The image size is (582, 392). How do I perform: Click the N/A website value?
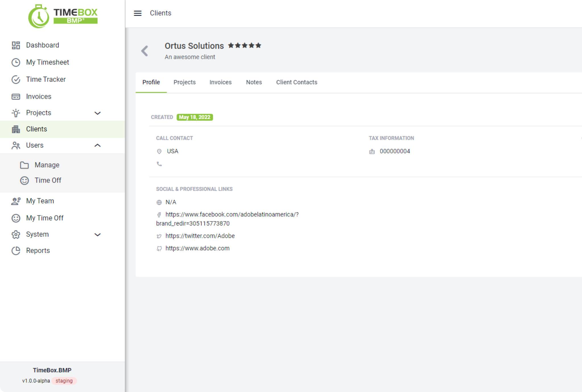(x=171, y=202)
